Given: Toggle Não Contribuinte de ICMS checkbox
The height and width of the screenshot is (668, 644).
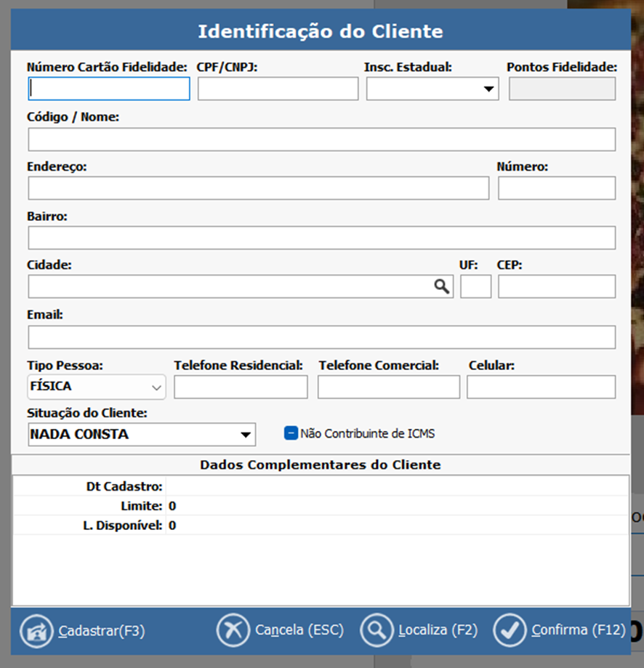Looking at the screenshot, I should [291, 433].
